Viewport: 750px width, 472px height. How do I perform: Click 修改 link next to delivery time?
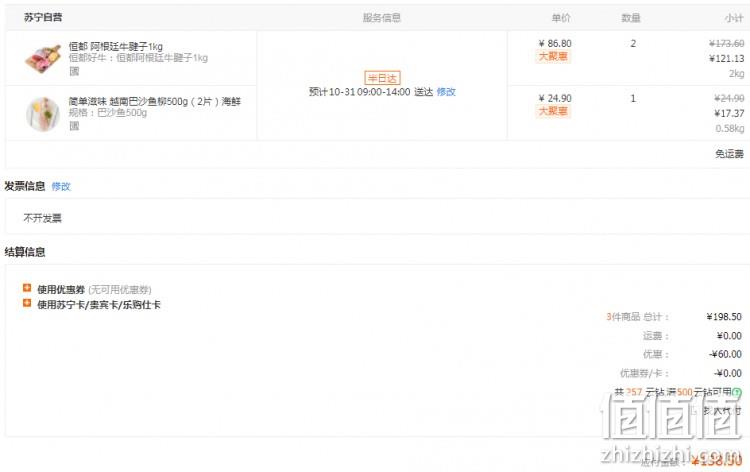[446, 92]
